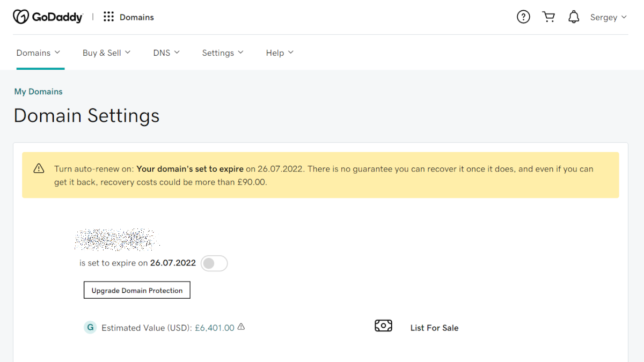Expand the Settings dropdown
The image size is (644, 362).
(222, 53)
